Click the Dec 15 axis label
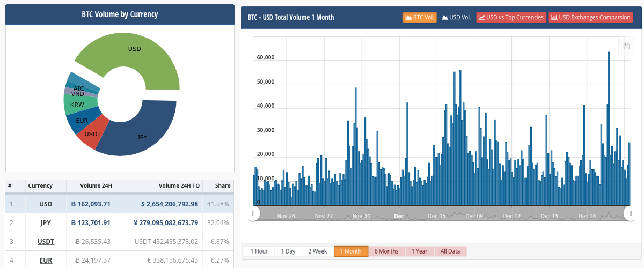The width and height of the screenshot is (644, 268). 550,217
